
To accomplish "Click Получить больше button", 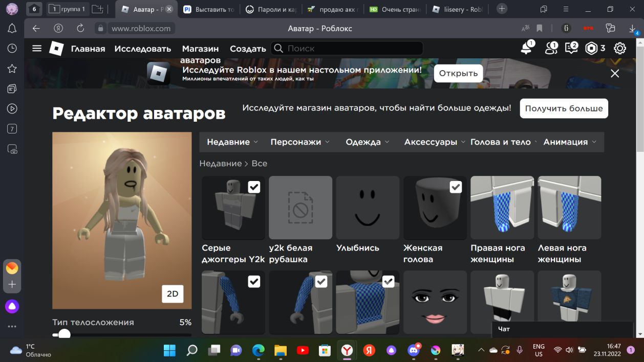I will pos(564,108).
